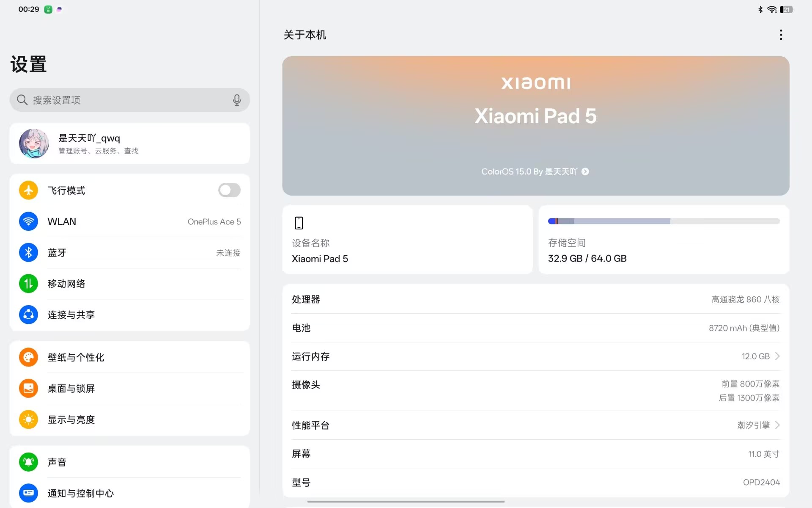Image resolution: width=812 pixels, height=508 pixels.
Task: Tap the 处理器 row
Action: point(536,299)
